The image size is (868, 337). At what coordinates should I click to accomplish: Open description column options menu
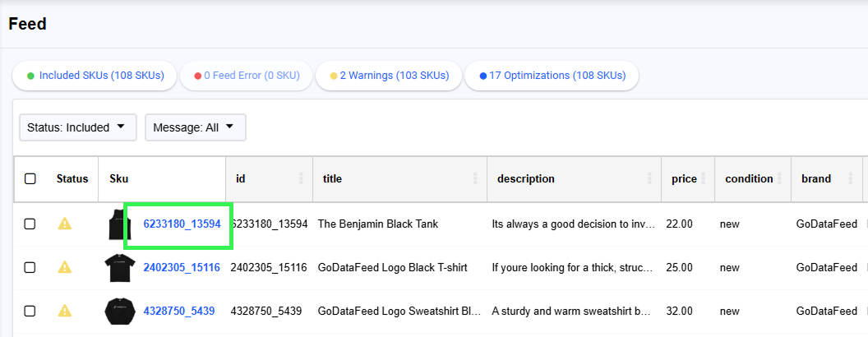649,178
